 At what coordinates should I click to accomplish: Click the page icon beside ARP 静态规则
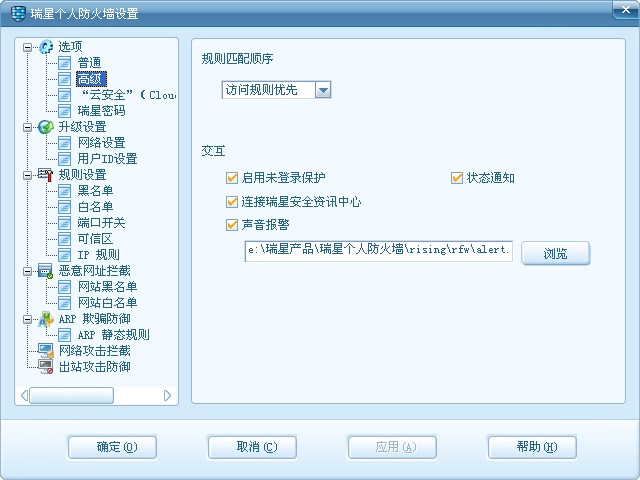click(x=64, y=335)
